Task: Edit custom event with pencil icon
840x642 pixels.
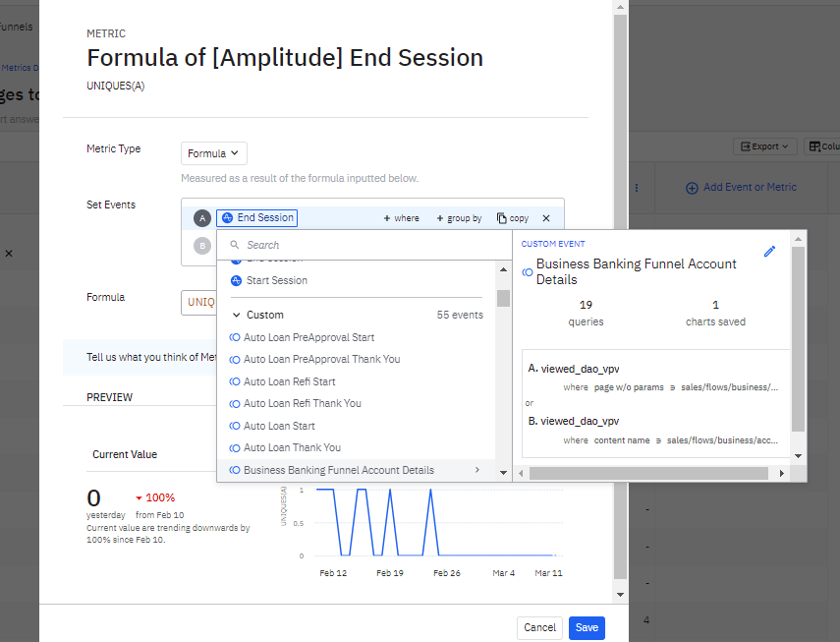Action: pyautogui.click(x=769, y=252)
